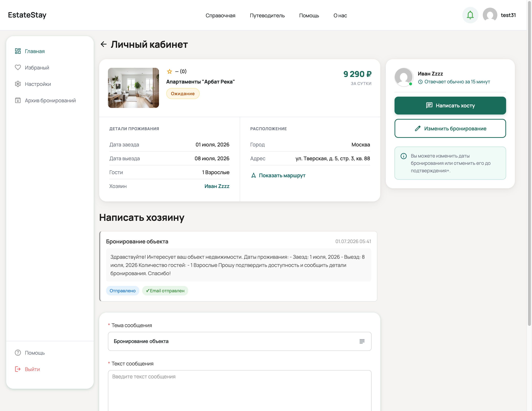Click the city value Москва
The height and width of the screenshot is (411, 532).
[x=360, y=145]
